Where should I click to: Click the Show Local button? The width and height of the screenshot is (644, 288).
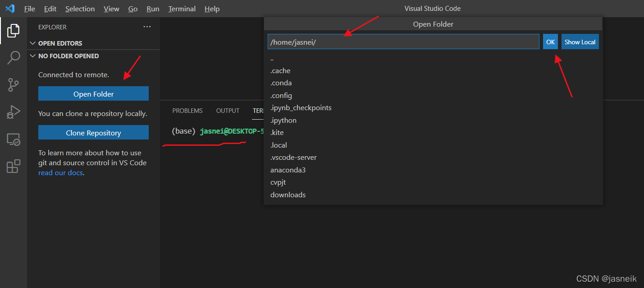(580, 42)
